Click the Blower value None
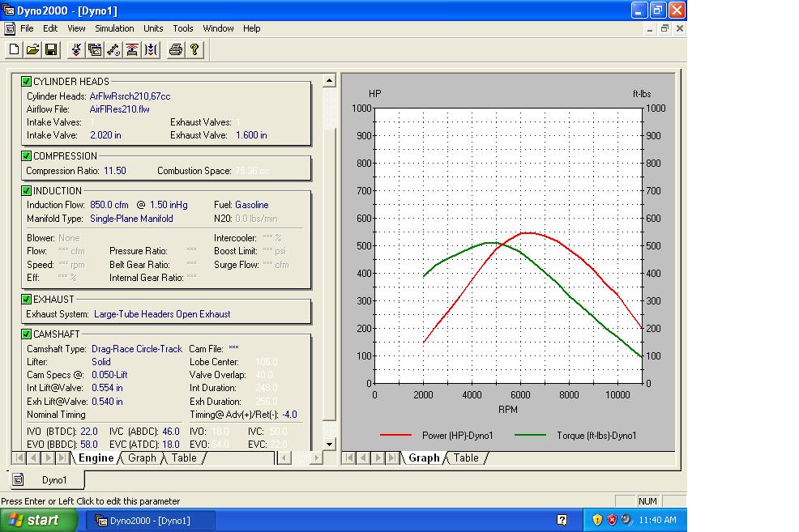Image resolution: width=799 pixels, height=532 pixels. point(69,238)
